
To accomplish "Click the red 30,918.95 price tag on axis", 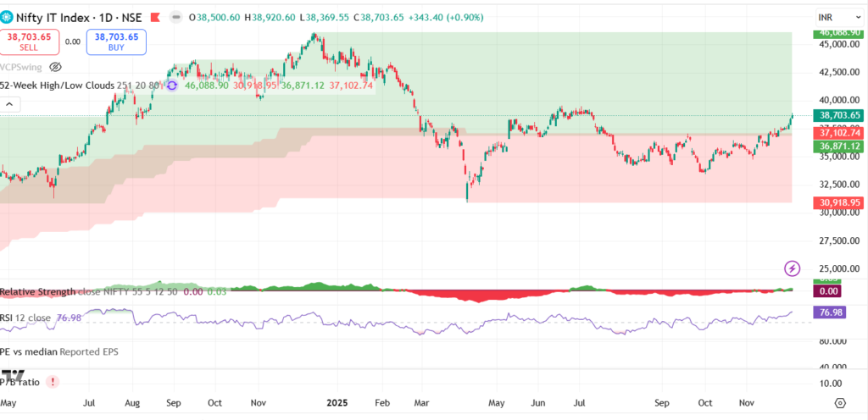I will tap(837, 203).
